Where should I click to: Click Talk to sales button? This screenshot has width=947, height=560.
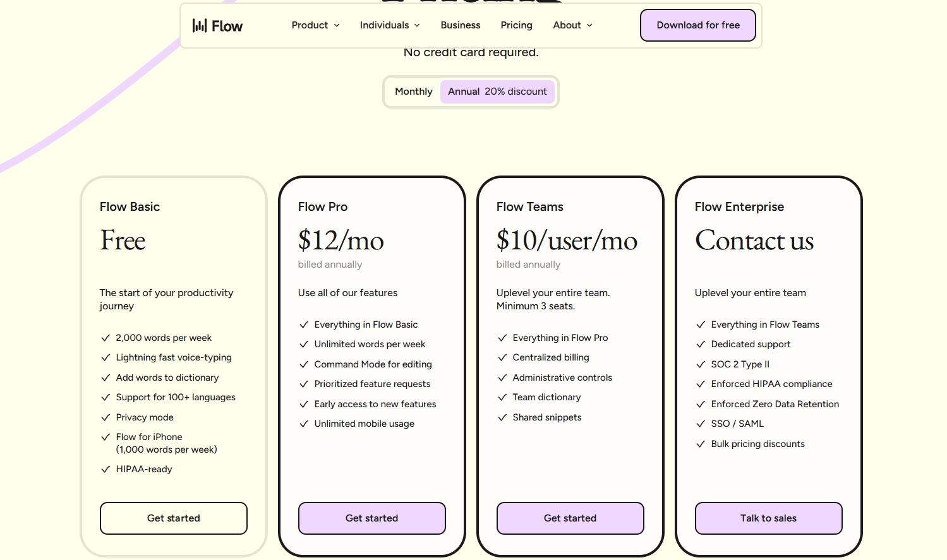click(x=769, y=518)
